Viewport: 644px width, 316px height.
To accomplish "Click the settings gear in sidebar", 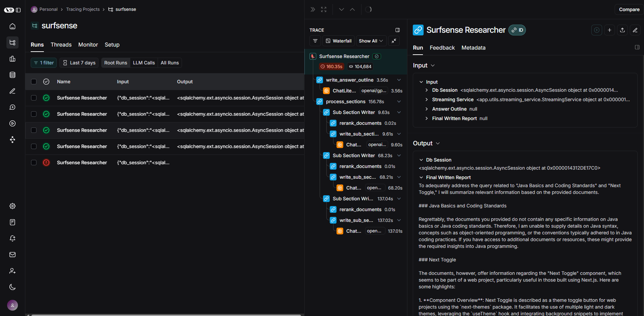I will tap(12, 206).
